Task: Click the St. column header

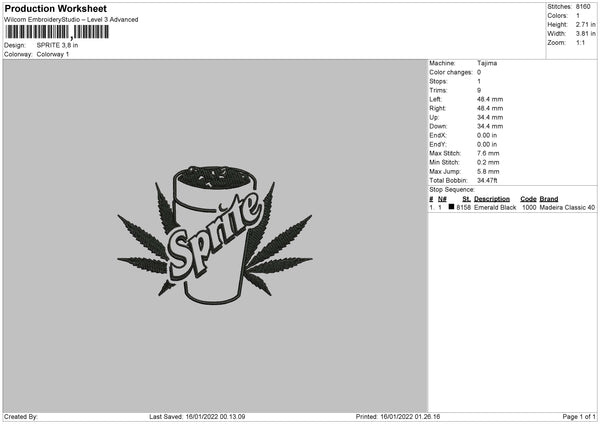Action: click(x=466, y=199)
